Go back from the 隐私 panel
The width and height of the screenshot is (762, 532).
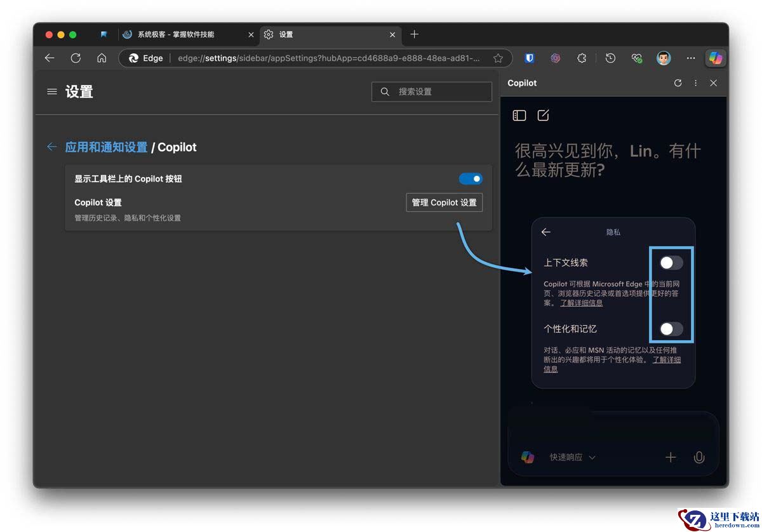(545, 232)
